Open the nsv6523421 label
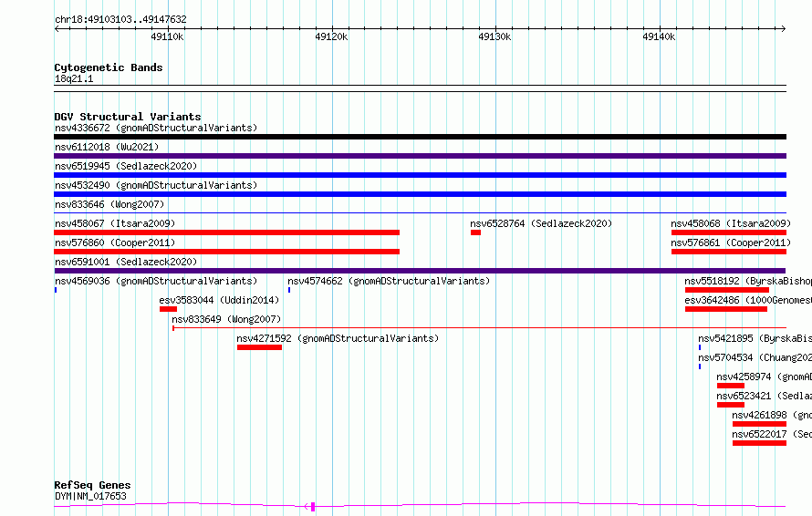This screenshot has width=812, height=516. [x=764, y=396]
